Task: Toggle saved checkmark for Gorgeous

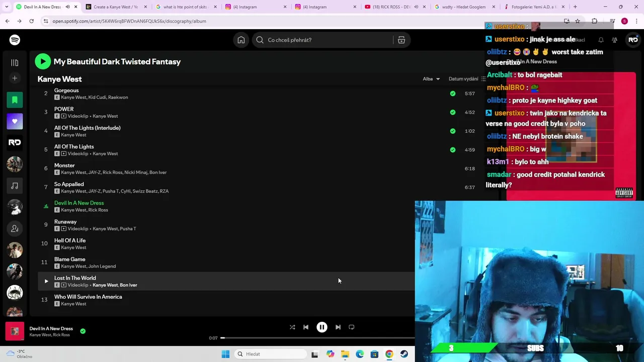Action: point(453,94)
